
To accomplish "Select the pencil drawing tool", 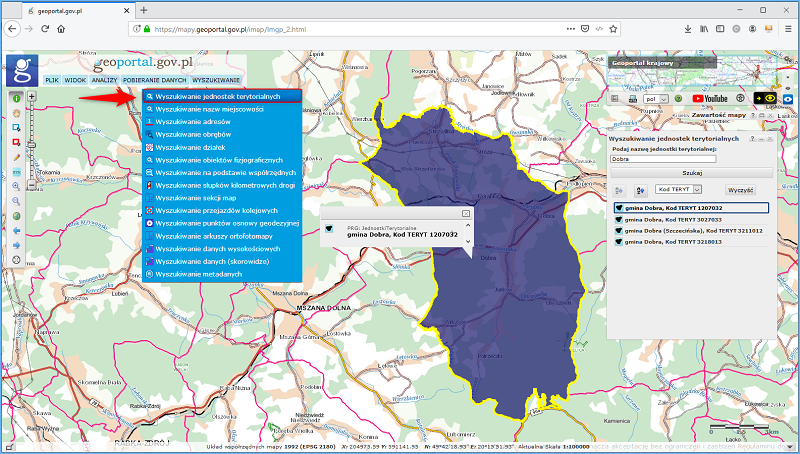I will pyautogui.click(x=17, y=157).
